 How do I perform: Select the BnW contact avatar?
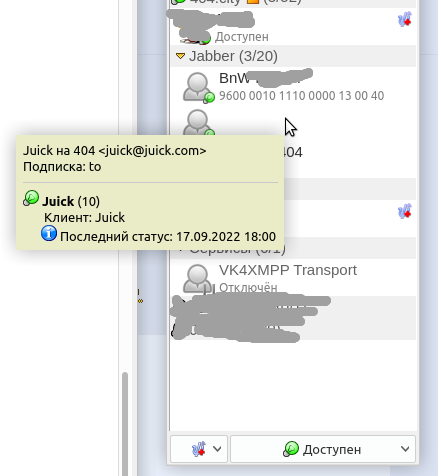(197, 87)
